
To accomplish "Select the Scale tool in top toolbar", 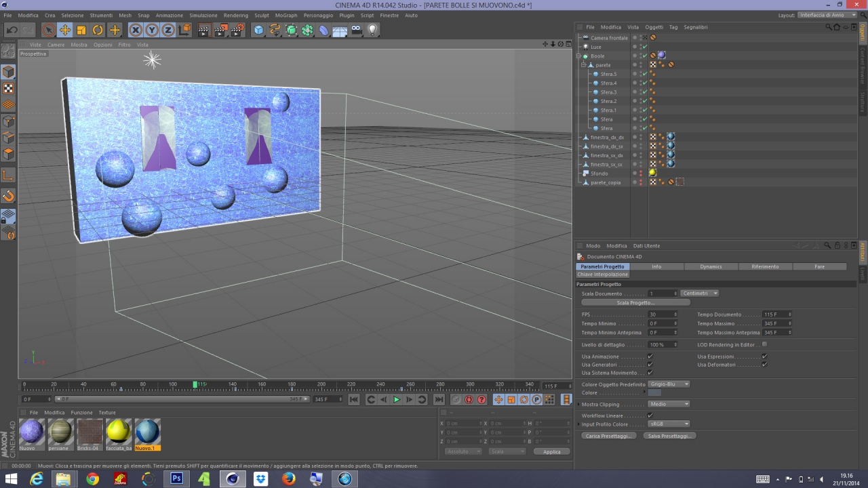I will 81,30.
